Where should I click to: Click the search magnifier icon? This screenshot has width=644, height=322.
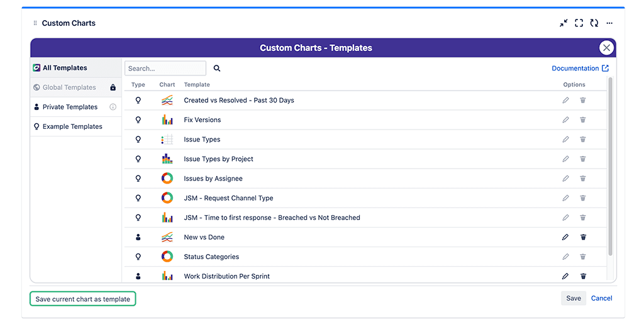[217, 69]
